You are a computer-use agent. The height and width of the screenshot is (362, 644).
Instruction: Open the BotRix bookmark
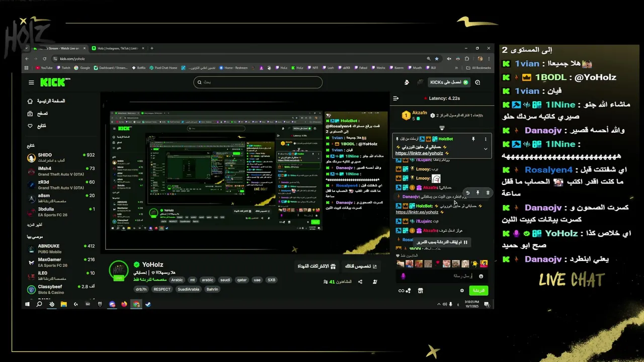click(x=138, y=68)
